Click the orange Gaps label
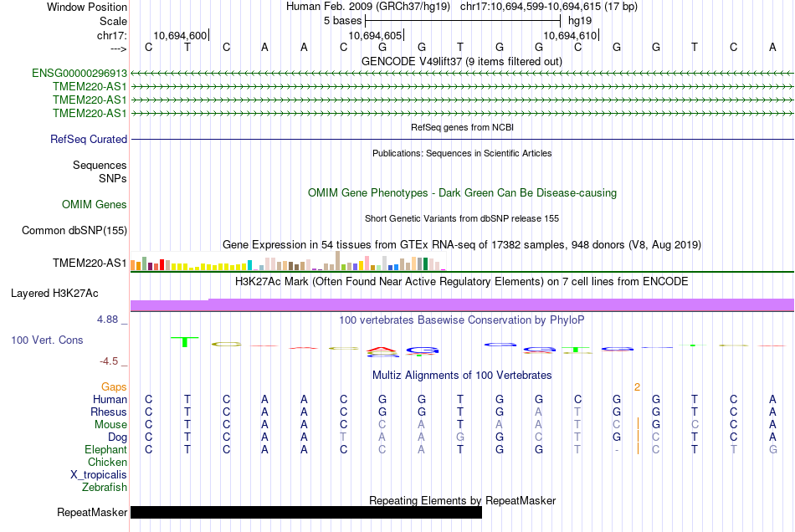Viewport: 795px width, 532px height. point(114,386)
